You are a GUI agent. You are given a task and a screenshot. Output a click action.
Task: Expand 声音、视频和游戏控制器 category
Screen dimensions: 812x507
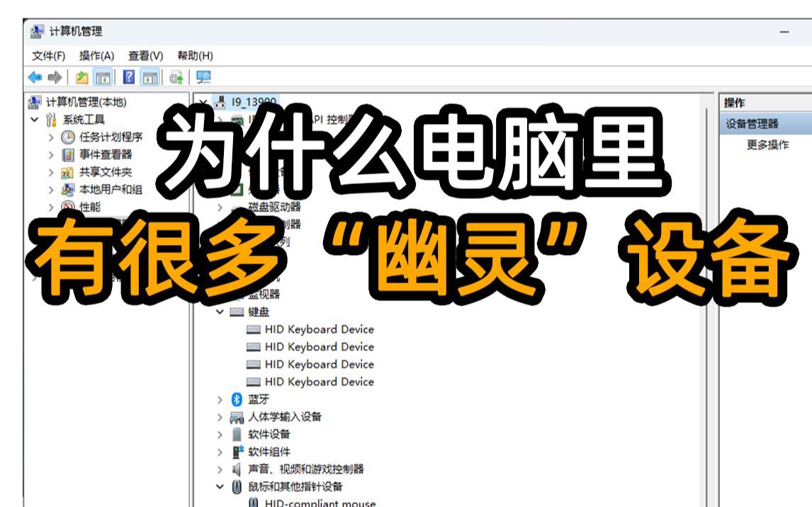pyautogui.click(x=220, y=469)
